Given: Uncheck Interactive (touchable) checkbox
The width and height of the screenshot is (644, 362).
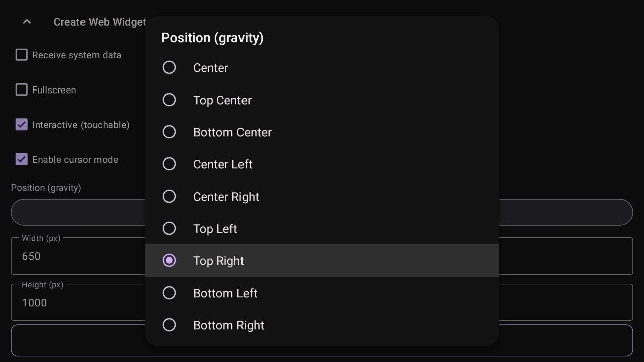Looking at the screenshot, I should tap(21, 125).
